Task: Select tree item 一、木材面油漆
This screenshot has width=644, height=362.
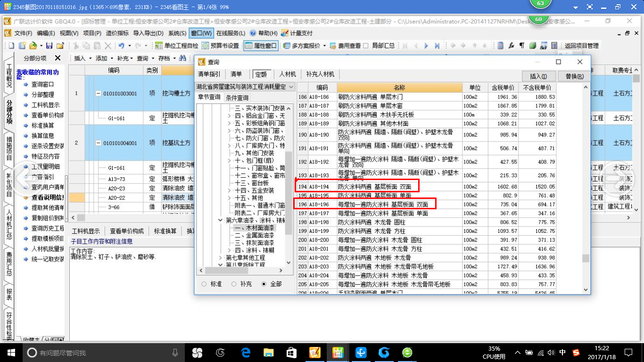Action: click(x=254, y=228)
